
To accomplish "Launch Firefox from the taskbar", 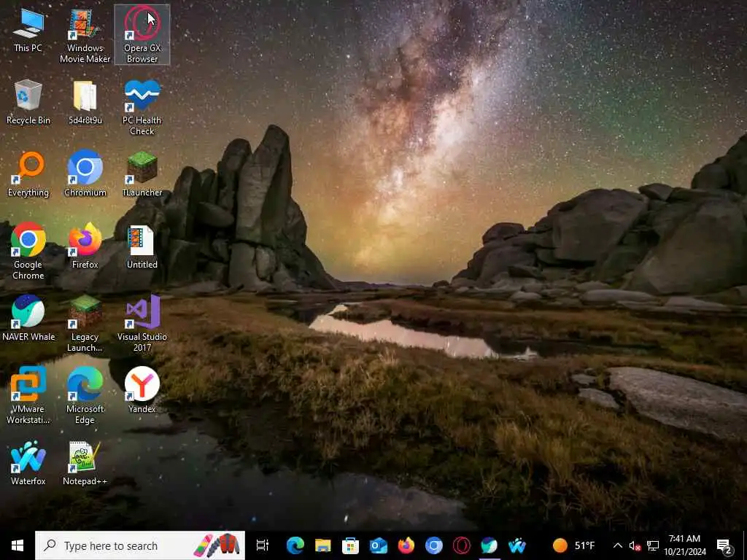I will click(406, 545).
